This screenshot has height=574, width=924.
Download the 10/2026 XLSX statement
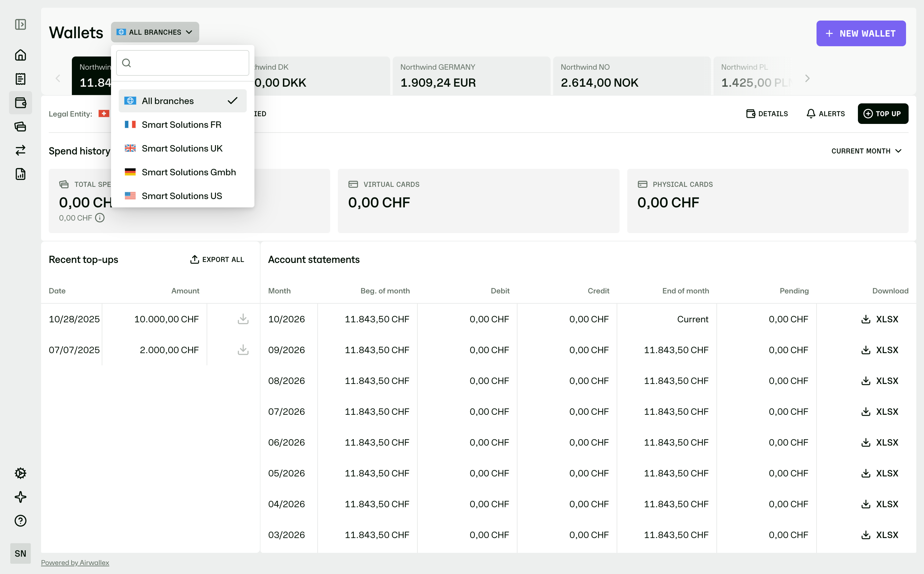(880, 319)
